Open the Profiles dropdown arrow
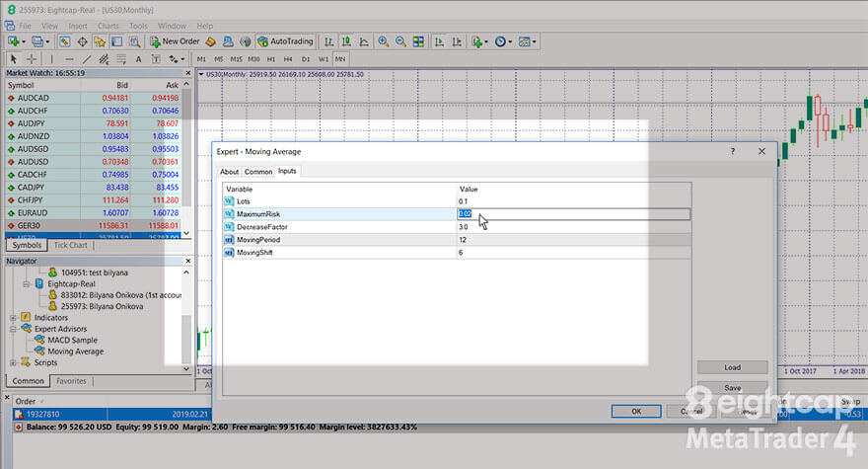 47,42
